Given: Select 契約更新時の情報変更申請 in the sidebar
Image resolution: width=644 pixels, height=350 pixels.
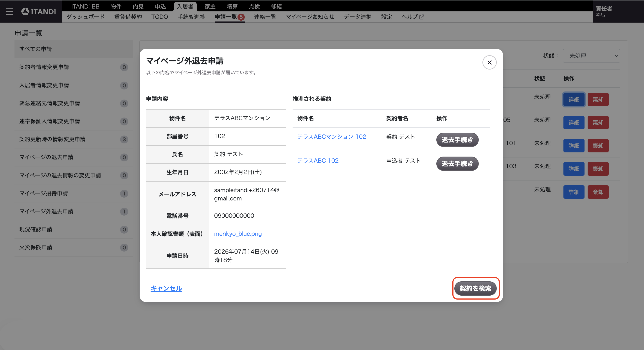Looking at the screenshot, I should tap(74, 139).
